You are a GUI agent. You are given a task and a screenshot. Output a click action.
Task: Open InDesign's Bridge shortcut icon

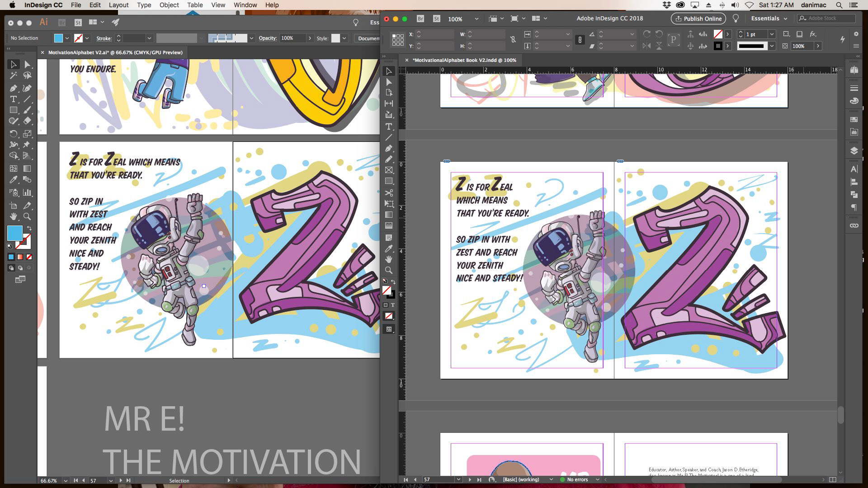(420, 19)
